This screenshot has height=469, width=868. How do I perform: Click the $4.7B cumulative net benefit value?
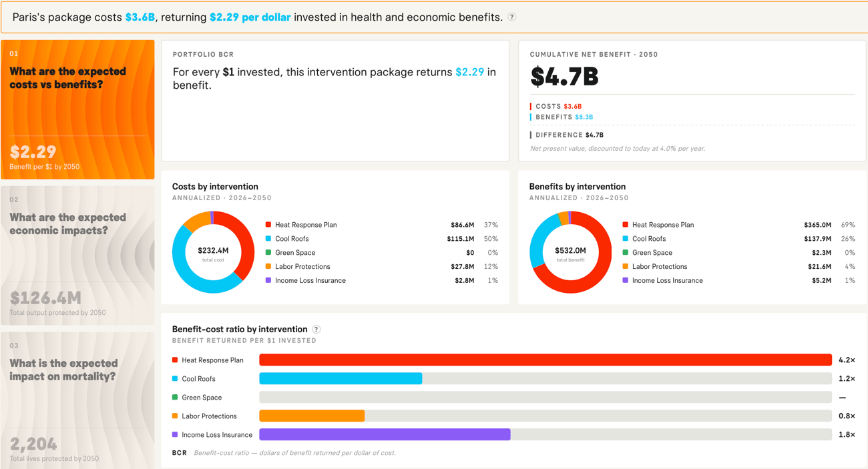click(x=565, y=77)
